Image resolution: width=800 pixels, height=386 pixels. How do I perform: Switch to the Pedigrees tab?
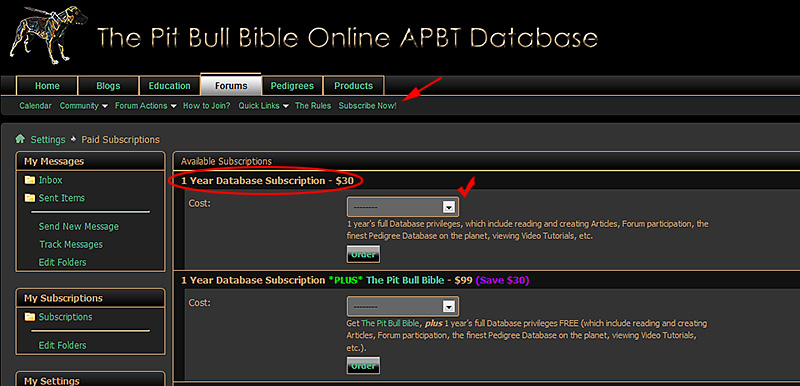292,86
